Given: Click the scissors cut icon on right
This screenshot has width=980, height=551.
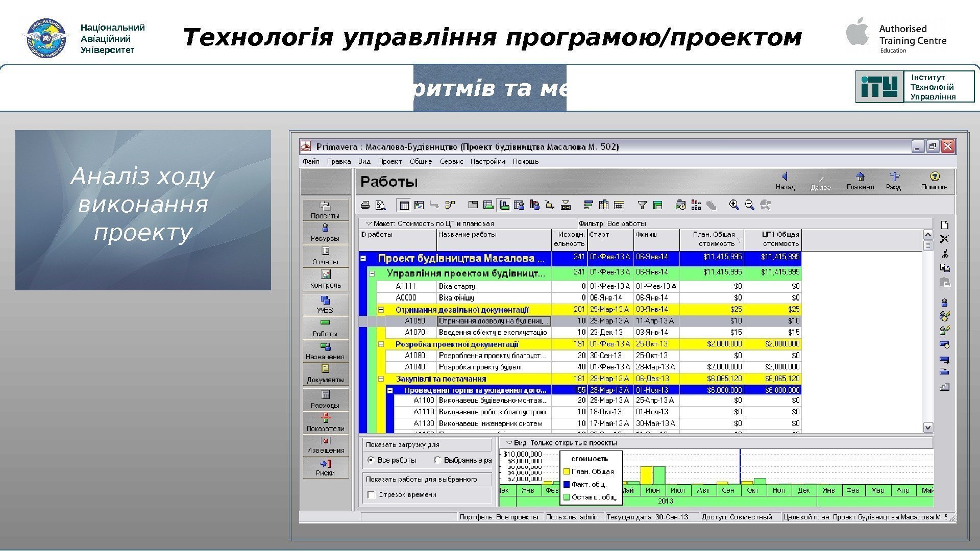Looking at the screenshot, I should click(945, 254).
